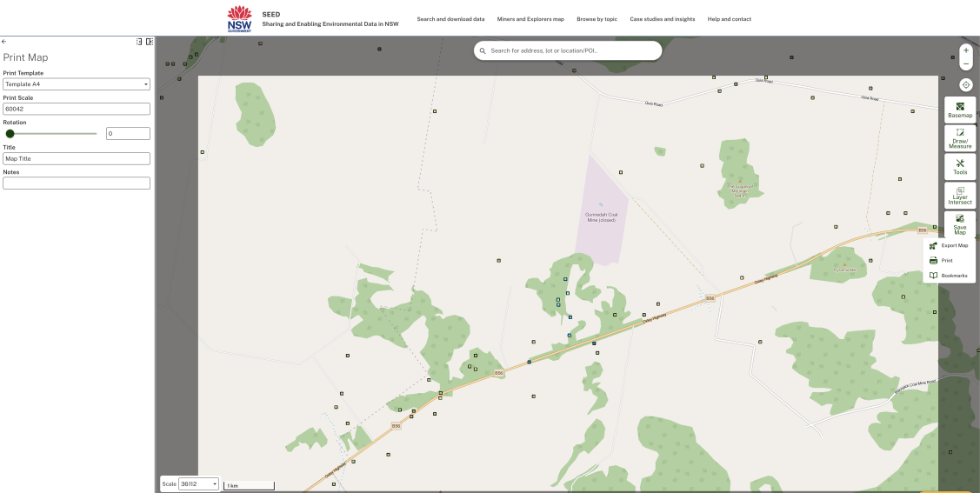Viewport: 980px width, 493px height.
Task: Click the Title field containing Map Title
Action: [77, 159]
